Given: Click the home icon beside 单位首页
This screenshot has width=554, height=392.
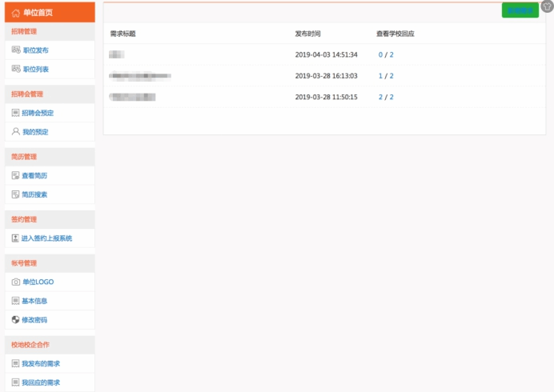Looking at the screenshot, I should [x=15, y=13].
